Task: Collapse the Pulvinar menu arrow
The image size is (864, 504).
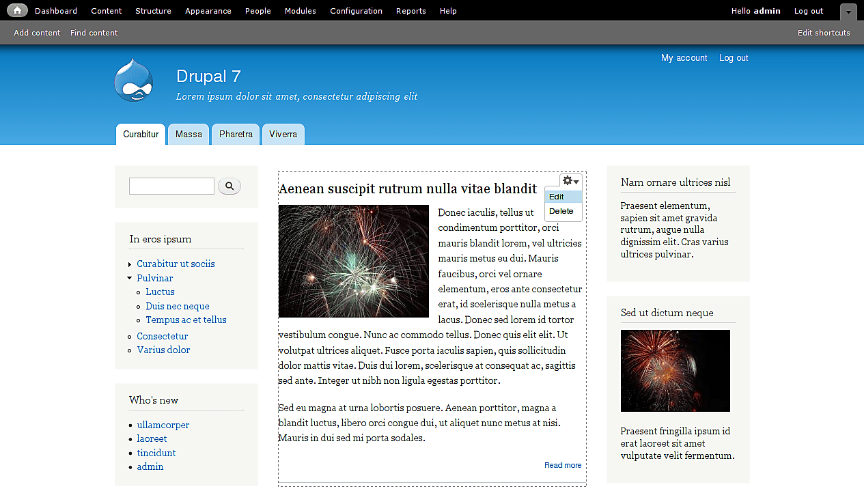Action: click(x=130, y=278)
